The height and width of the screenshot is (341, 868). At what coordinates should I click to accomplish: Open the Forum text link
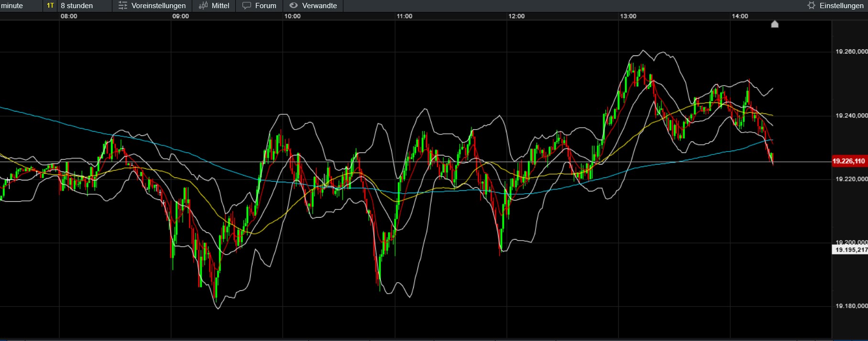point(265,6)
